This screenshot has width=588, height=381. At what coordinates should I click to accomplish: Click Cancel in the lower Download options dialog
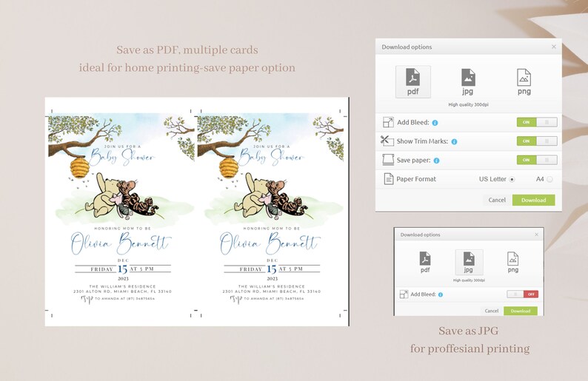(x=491, y=311)
